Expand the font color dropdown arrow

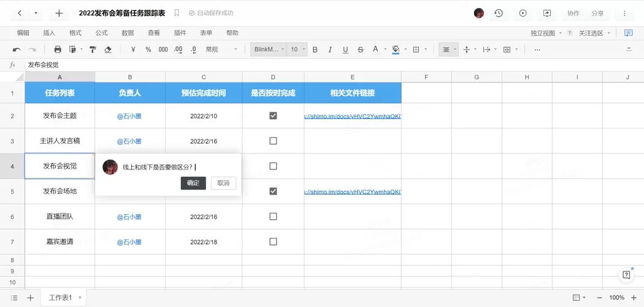(x=385, y=49)
